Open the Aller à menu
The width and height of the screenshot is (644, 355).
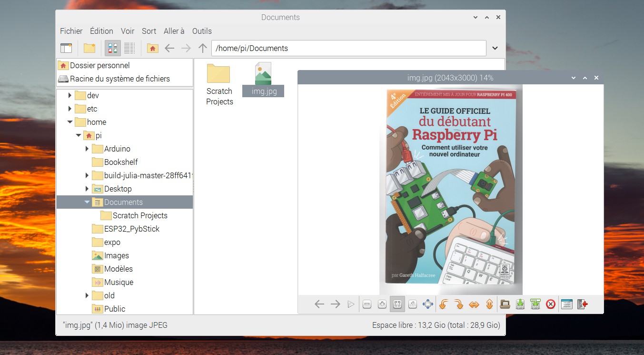[174, 31]
